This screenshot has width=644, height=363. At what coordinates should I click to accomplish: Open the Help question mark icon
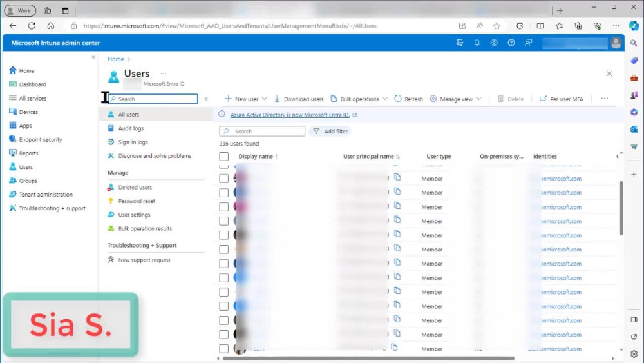(511, 43)
